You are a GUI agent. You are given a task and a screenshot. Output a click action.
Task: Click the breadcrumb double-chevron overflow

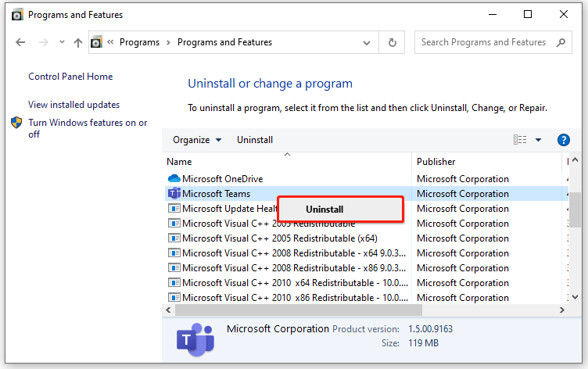[110, 42]
